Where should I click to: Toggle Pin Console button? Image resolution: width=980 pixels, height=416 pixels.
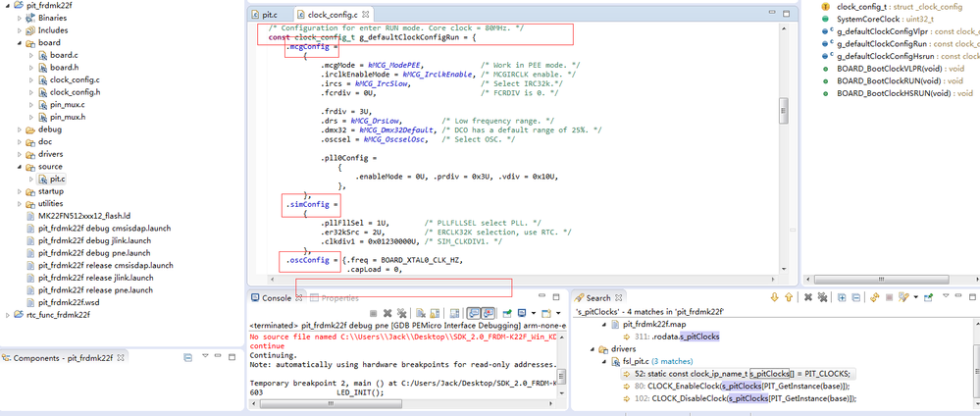507,313
